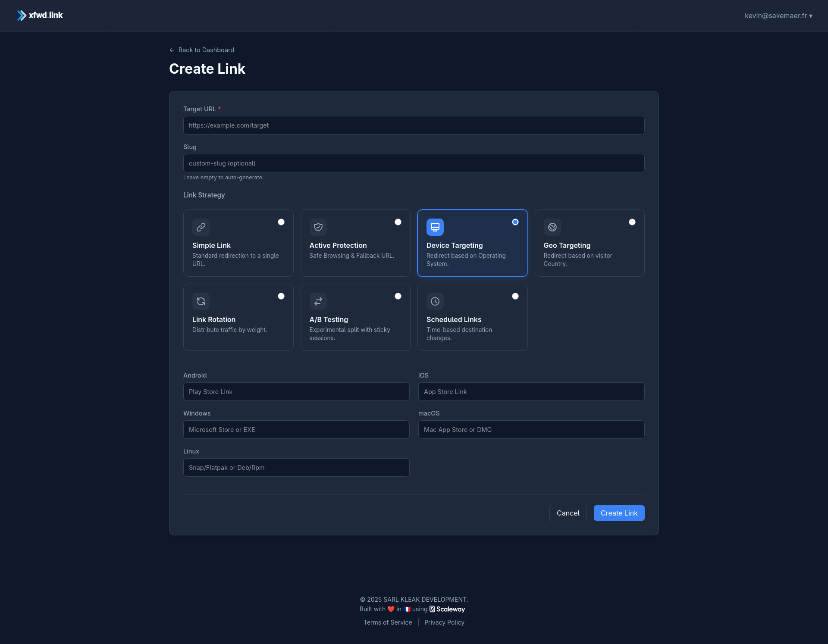This screenshot has height=644, width=828.
Task: Click the Simple Link chain icon
Action: point(201,227)
